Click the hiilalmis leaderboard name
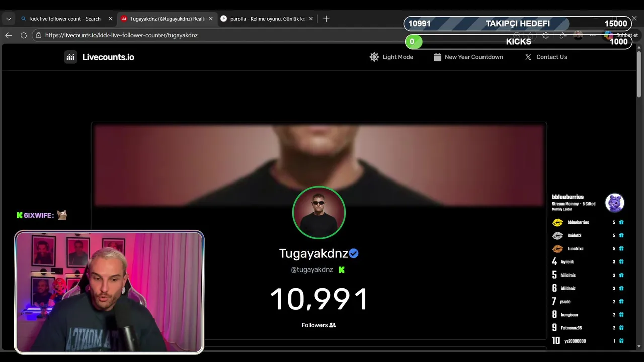This screenshot has width=644, height=362. click(x=568, y=275)
